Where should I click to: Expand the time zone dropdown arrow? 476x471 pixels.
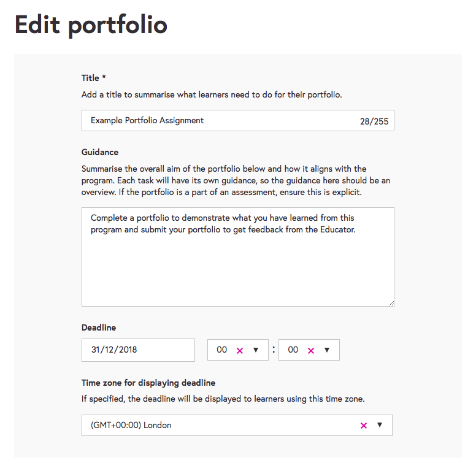380,424
